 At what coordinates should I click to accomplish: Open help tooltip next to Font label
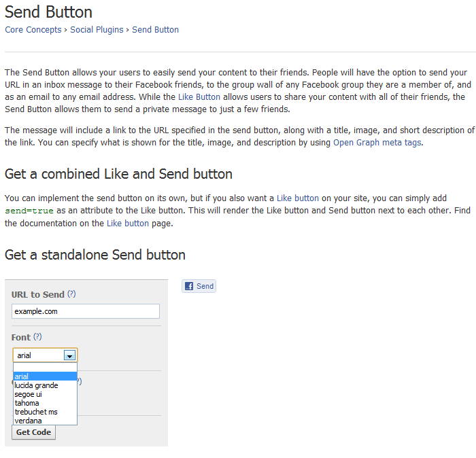37,336
